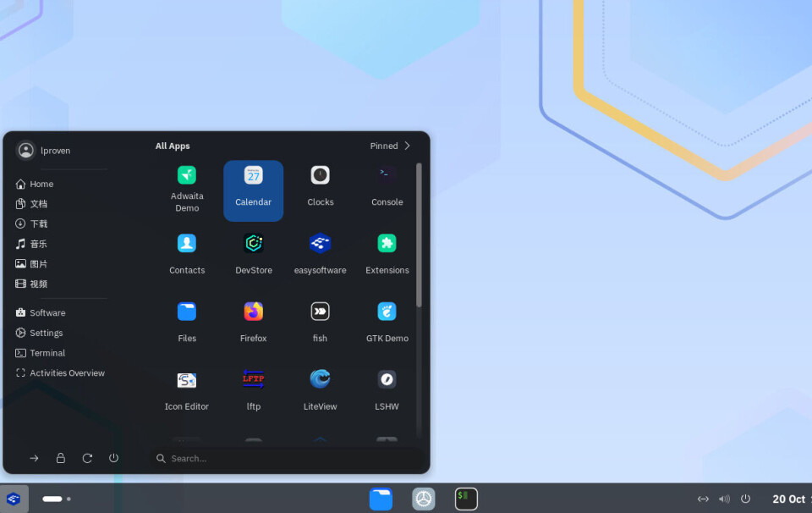The width and height of the screenshot is (812, 513).
Task: Click the log out arrow button
Action: coord(34,458)
